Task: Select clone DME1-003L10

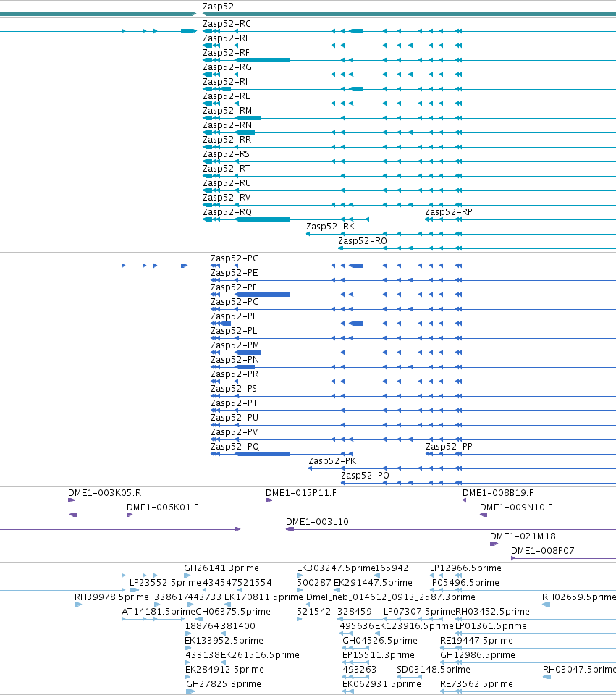Action: (317, 522)
